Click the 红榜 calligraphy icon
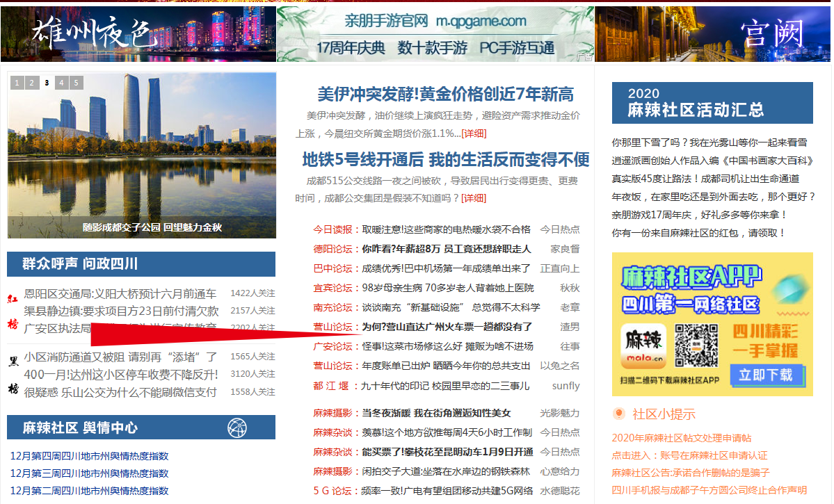Screen dimensions: 834x504 [x=13, y=311]
